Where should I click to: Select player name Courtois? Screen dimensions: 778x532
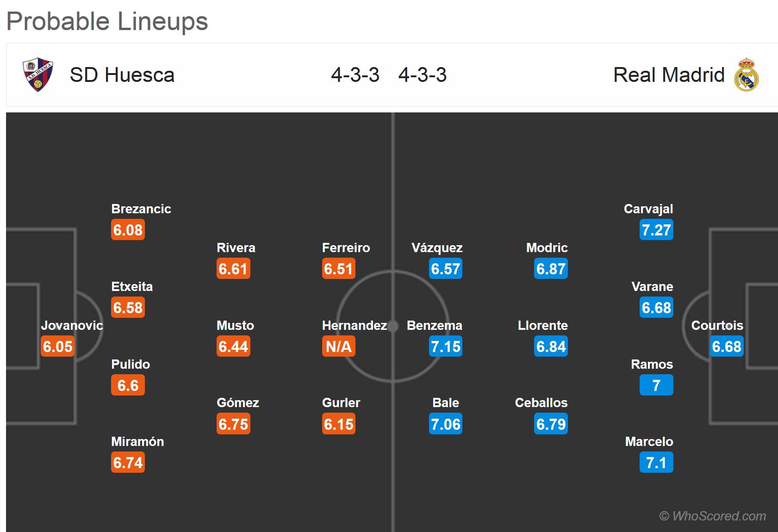(717, 325)
